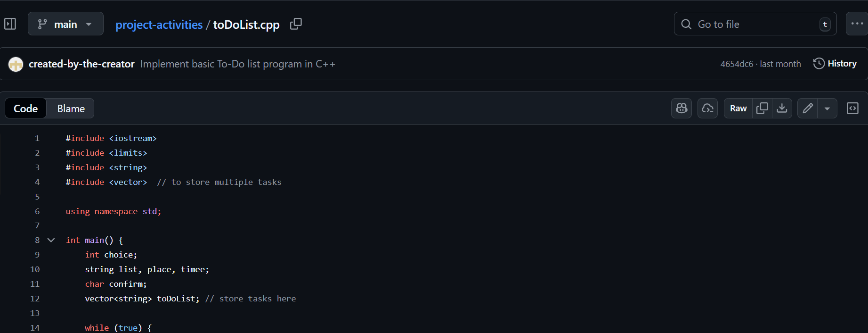Switch to the Blame tab
868x333 pixels.
click(x=70, y=108)
